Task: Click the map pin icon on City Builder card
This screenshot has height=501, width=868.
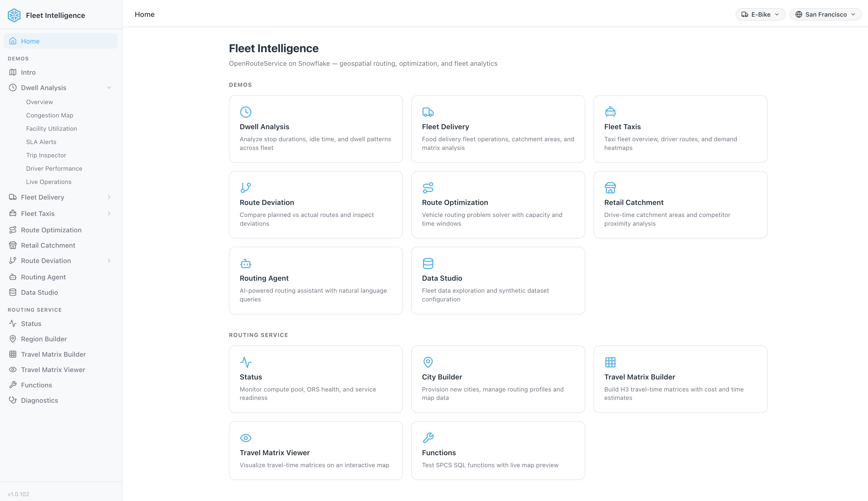Action: (428, 362)
